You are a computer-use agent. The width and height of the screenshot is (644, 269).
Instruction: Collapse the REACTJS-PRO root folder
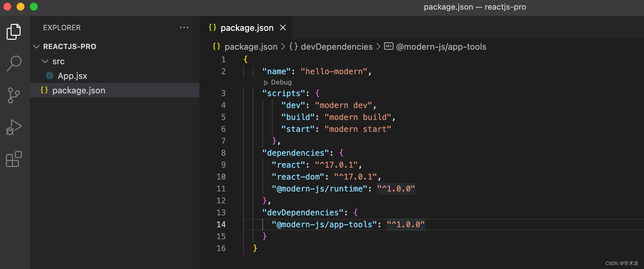coord(36,47)
